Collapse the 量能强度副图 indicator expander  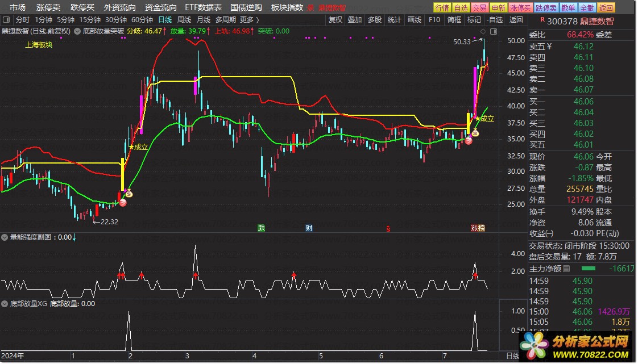pyautogui.click(x=5, y=237)
